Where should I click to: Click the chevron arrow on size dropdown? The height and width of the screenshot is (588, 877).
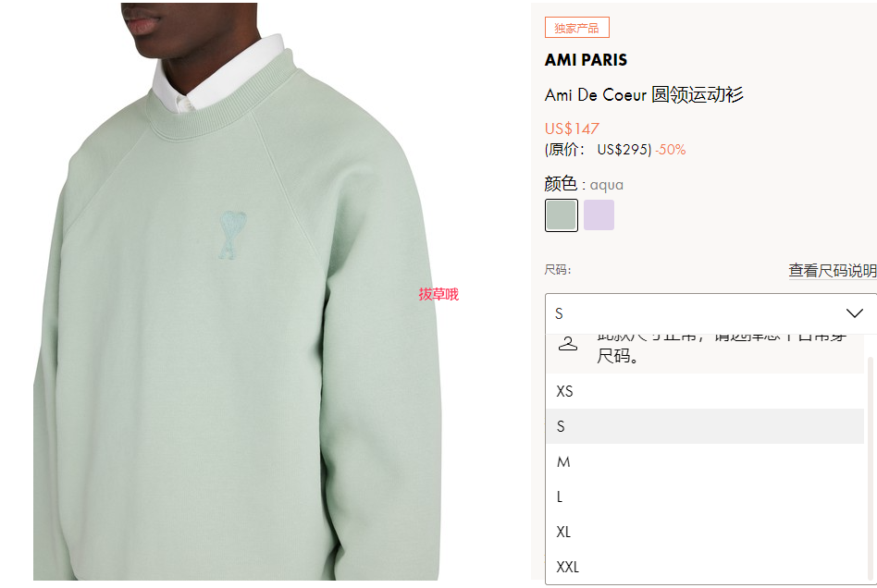point(854,313)
